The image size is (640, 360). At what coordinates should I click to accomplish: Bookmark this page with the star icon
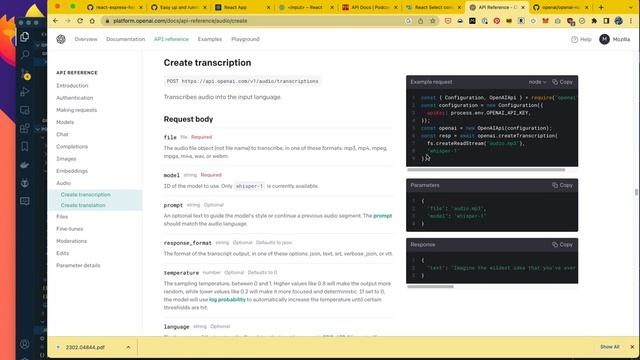(x=433, y=21)
